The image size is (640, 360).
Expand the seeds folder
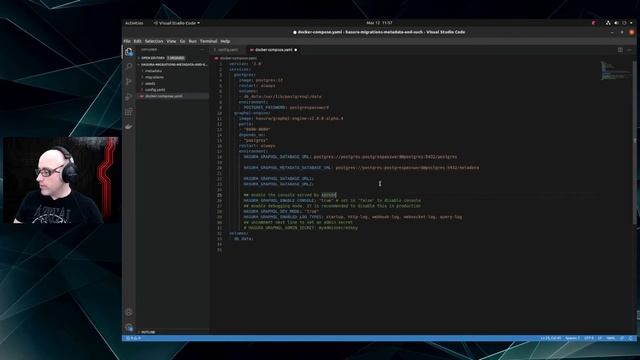[150, 83]
